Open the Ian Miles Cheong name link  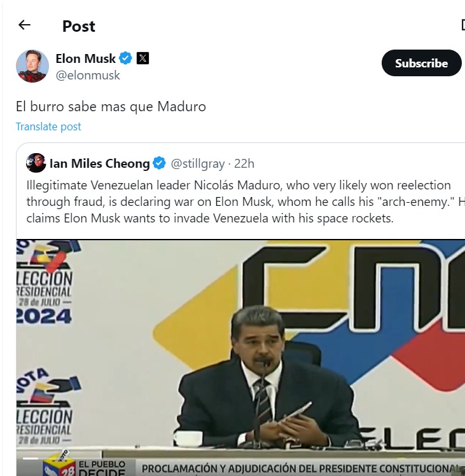(100, 163)
